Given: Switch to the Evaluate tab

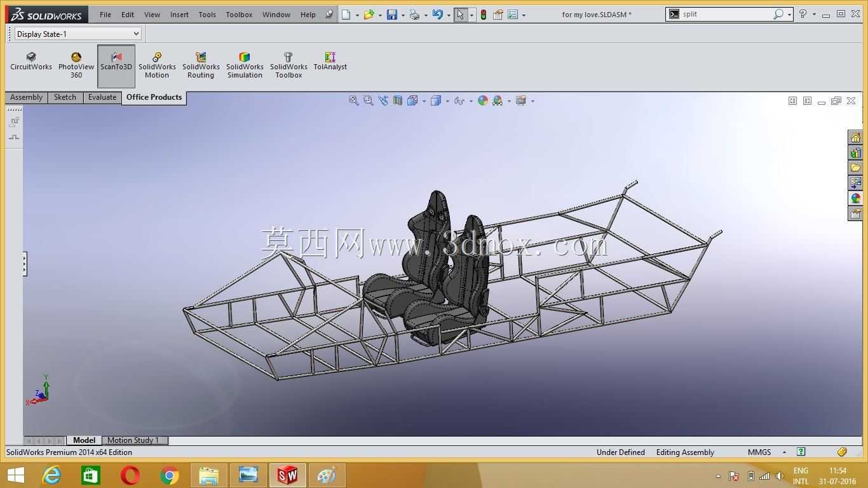Looking at the screenshot, I should (x=102, y=98).
